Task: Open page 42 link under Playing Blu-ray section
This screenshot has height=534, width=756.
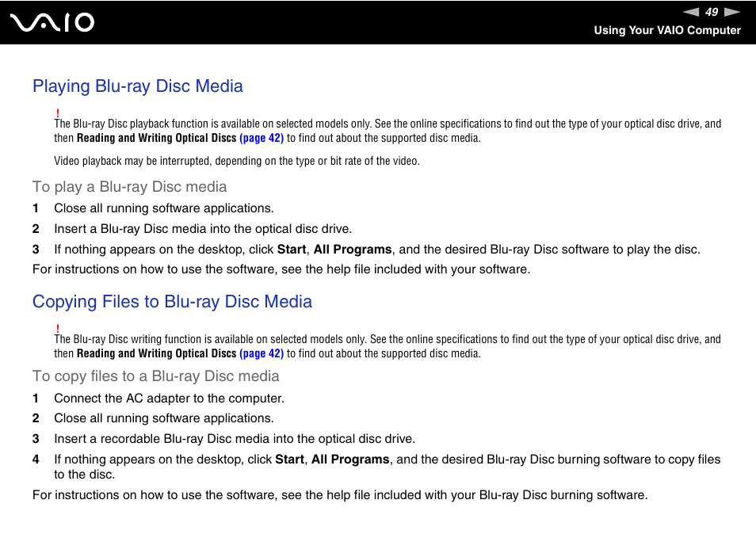Action: (262, 138)
